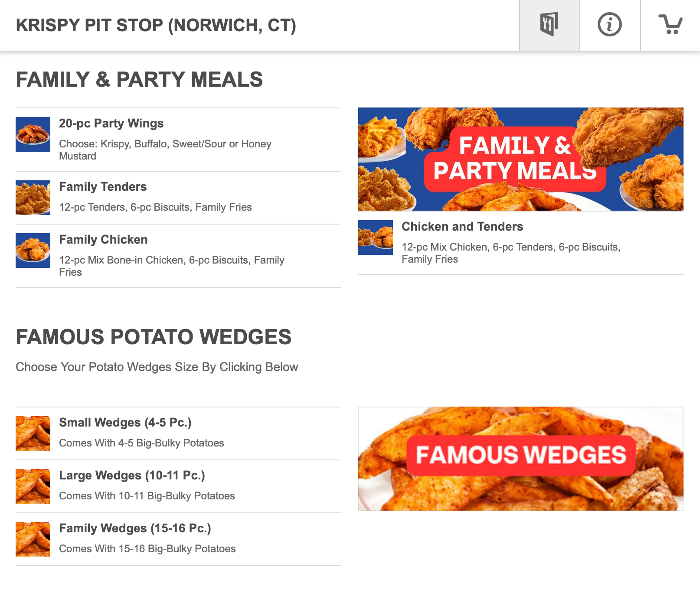Open the 20-pc Party Wings item

click(x=111, y=124)
